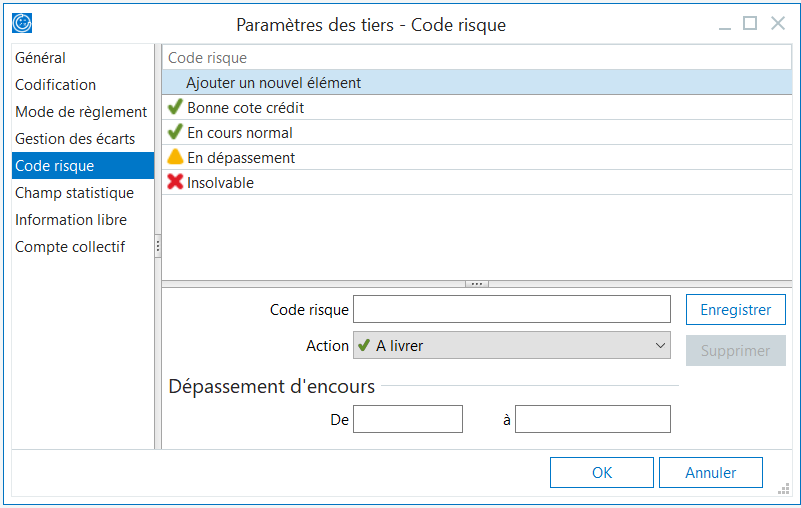Click the application logo in the title bar
Screen dimensions: 801x508
(x=21, y=23)
